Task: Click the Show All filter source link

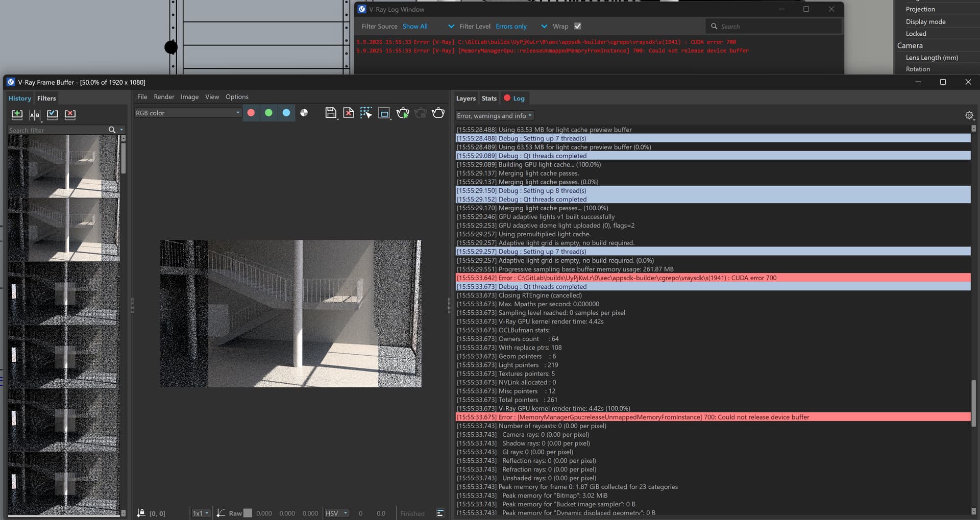Action: click(x=415, y=26)
